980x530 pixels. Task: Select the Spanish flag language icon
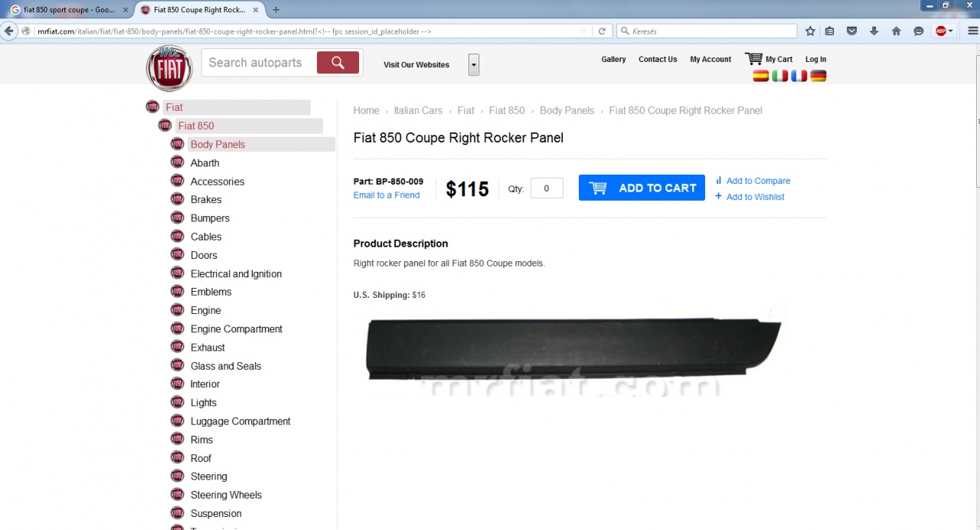[760, 76]
